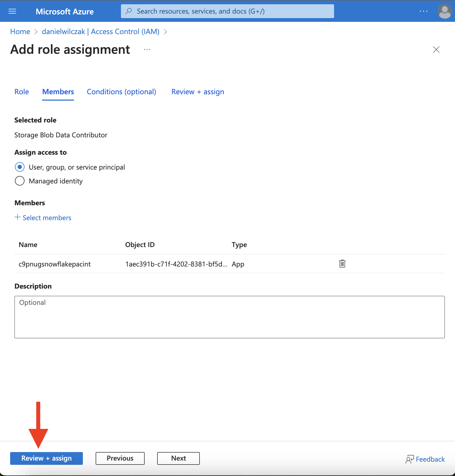Focus the optional Description text box
455x476 pixels.
[230, 317]
